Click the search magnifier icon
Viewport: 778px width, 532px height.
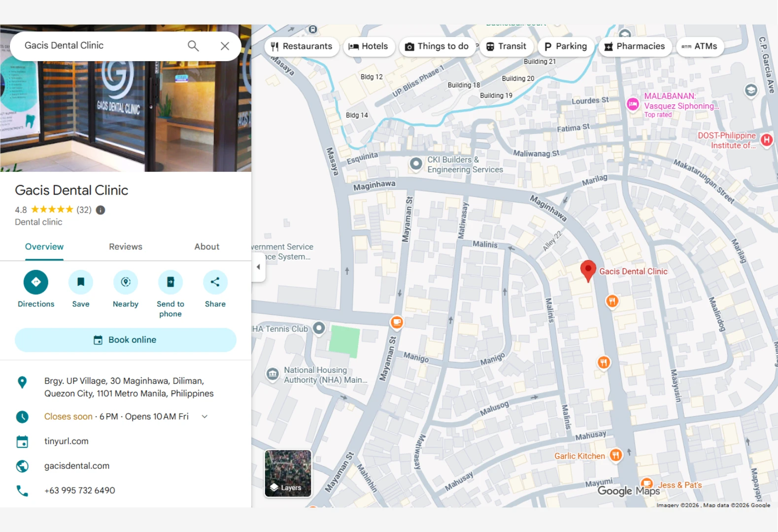pyautogui.click(x=193, y=46)
